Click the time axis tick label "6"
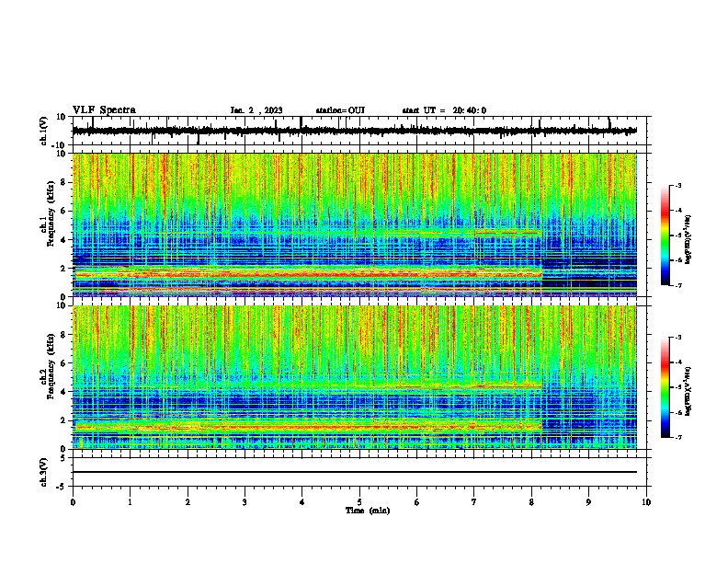728x563 pixels. (417, 502)
